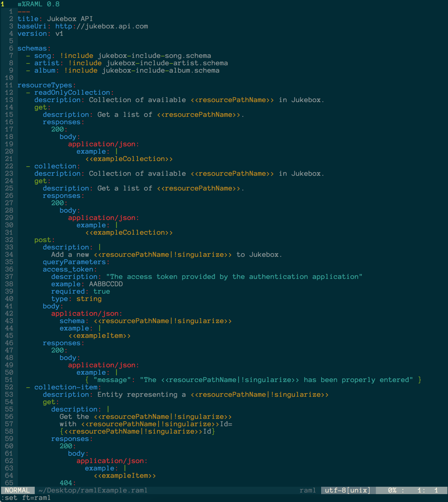The height and width of the screenshot is (502, 448).
Task: Click the 'collection-item:' key
Action: pyautogui.click(x=68, y=387)
